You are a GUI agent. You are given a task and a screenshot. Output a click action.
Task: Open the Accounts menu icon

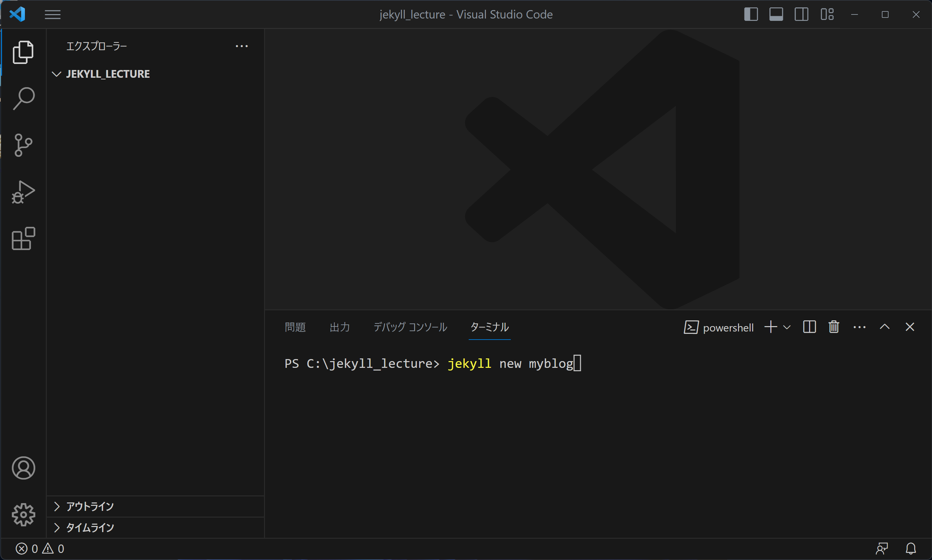coord(24,468)
